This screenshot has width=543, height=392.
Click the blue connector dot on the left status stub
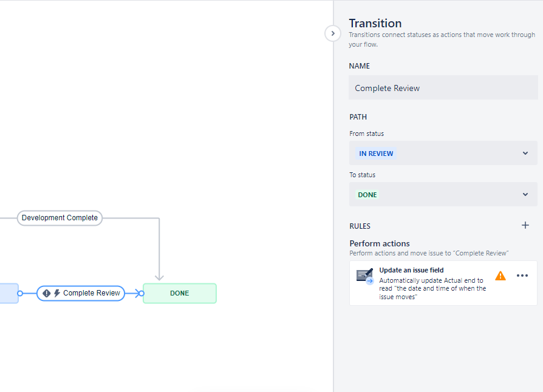[x=20, y=293]
